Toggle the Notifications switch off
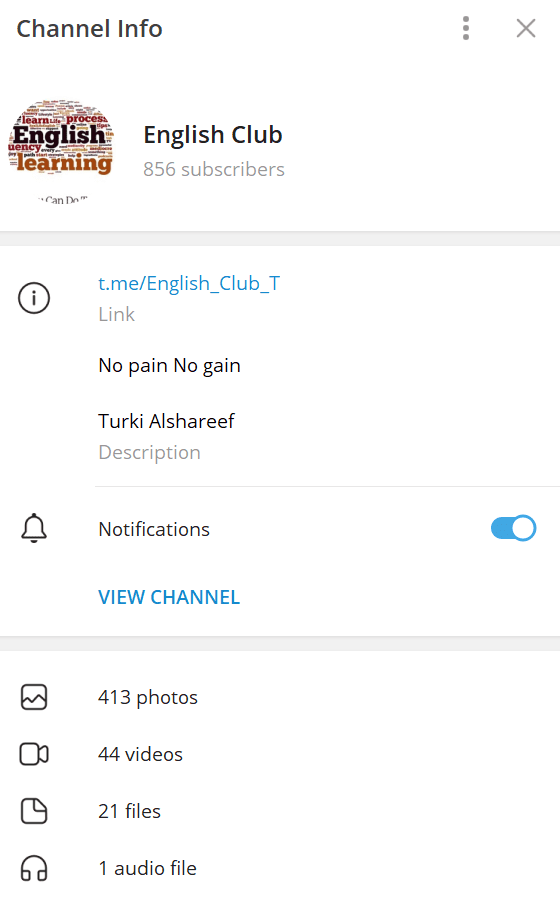Screen dimensions: 560x907 coord(513,528)
